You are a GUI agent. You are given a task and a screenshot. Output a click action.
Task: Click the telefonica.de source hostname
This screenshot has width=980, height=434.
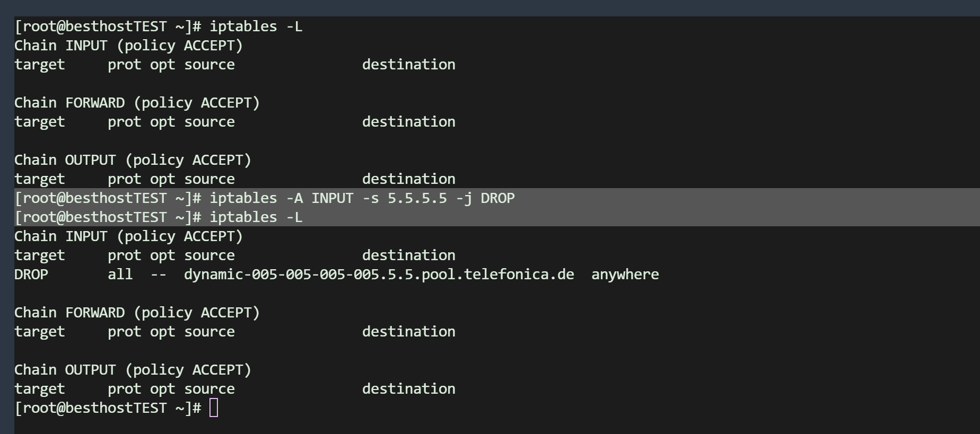pos(379,274)
